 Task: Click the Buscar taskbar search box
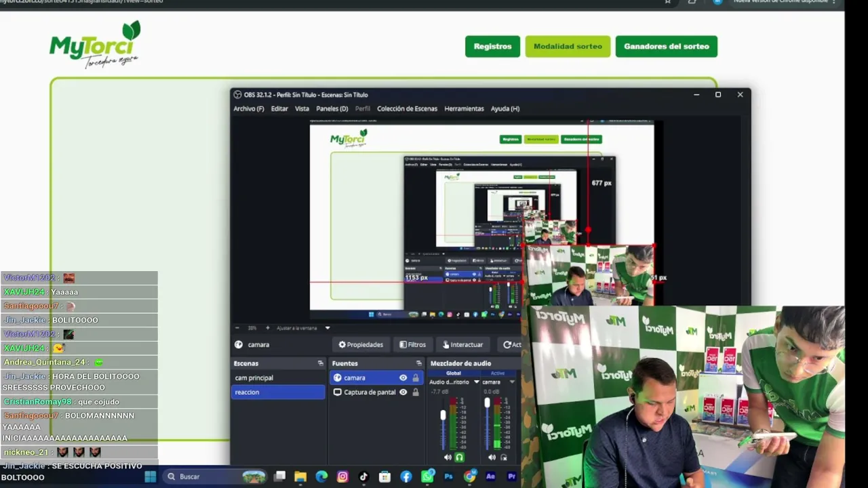[x=216, y=476]
